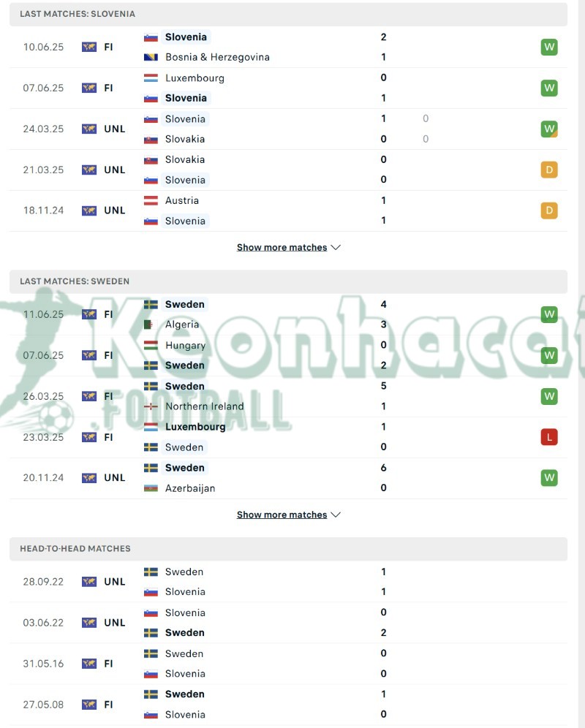
Task: Click the red L badge for the Luxembourg match
Action: (x=549, y=436)
